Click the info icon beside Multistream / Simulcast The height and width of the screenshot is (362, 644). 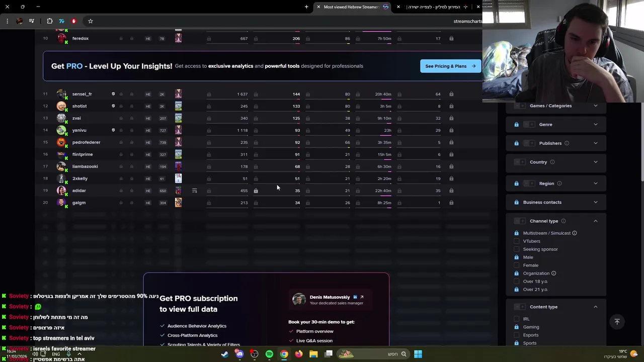[575, 233]
